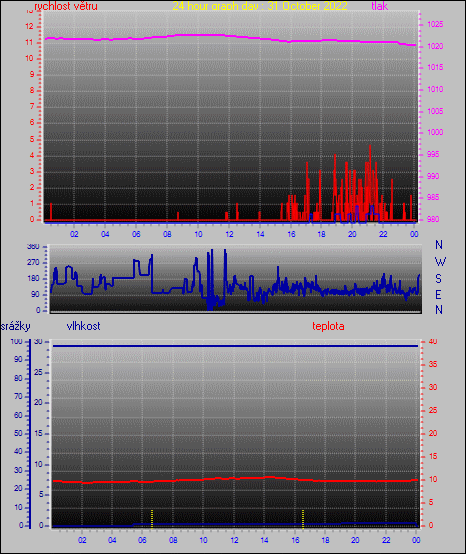Click the red wind speed axis value 9
The height and width of the screenshot is (554, 466).
point(32,74)
